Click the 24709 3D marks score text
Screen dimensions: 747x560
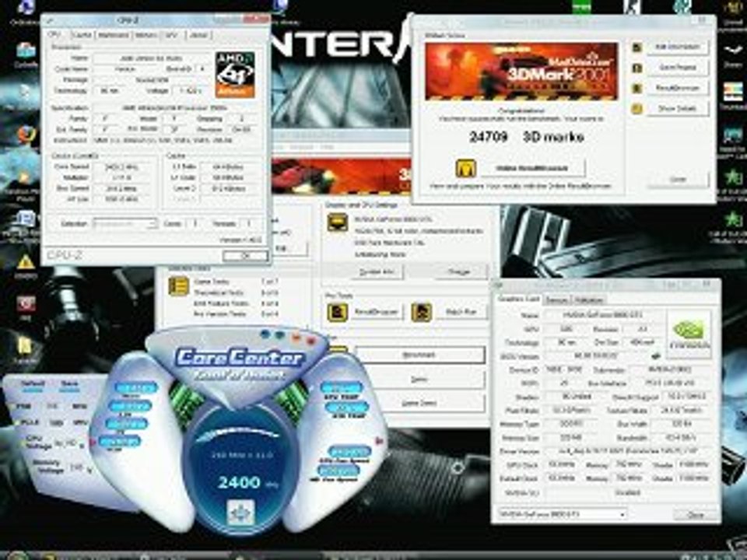pos(527,137)
